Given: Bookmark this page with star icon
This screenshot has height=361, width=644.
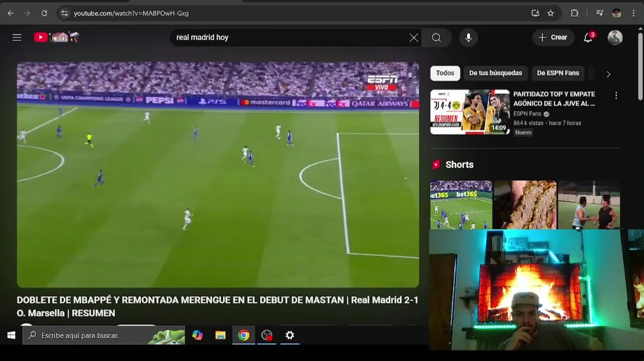Looking at the screenshot, I should coord(551,14).
